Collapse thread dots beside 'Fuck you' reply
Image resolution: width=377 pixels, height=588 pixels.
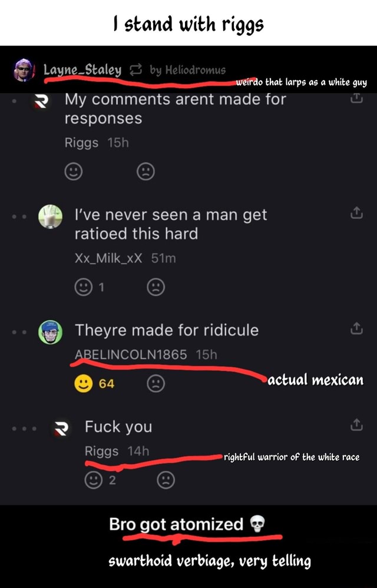click(x=24, y=428)
